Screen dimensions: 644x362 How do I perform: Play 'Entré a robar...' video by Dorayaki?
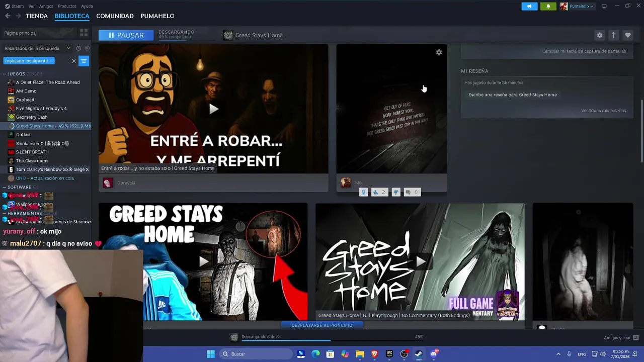pos(213,109)
